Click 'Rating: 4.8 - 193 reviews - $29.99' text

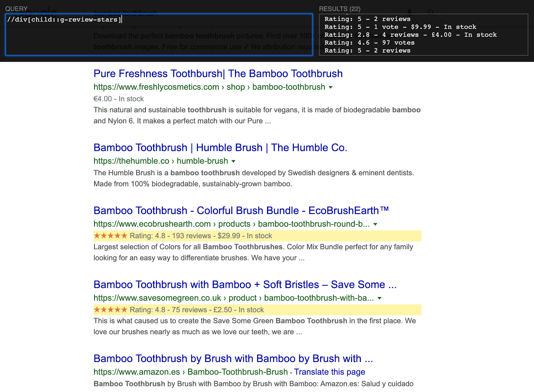tap(185, 236)
